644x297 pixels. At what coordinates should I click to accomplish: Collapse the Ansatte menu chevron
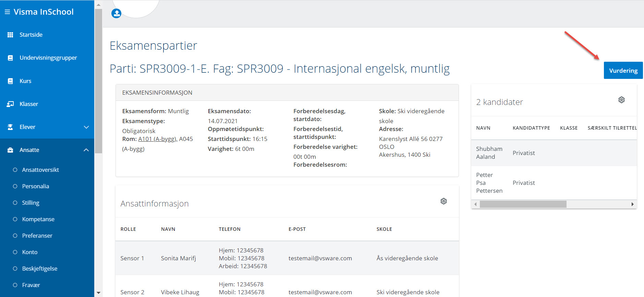click(x=86, y=150)
